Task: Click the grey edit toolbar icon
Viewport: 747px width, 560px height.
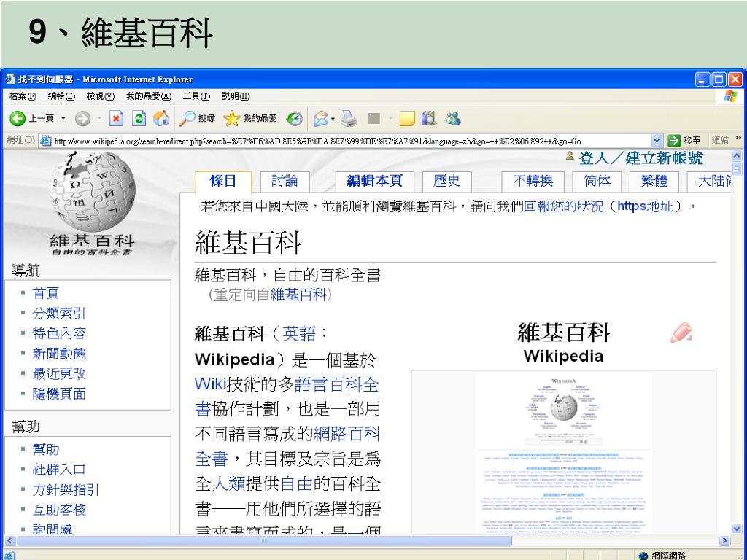Action: coord(374,119)
